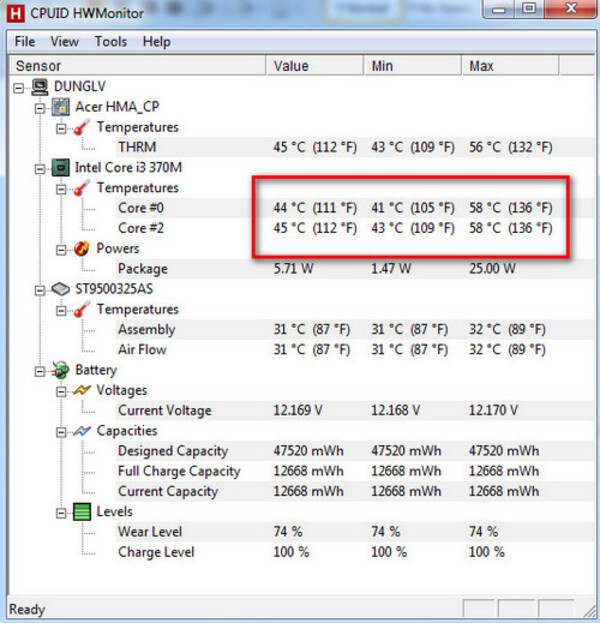Click the Value column header
Image resolution: width=600 pixels, height=623 pixels.
coord(315,66)
